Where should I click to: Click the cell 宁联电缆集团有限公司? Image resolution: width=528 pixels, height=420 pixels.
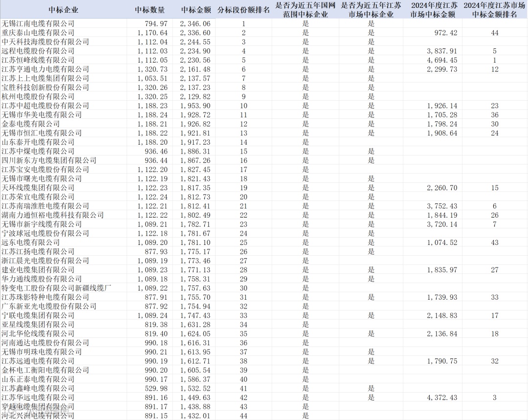click(38, 315)
